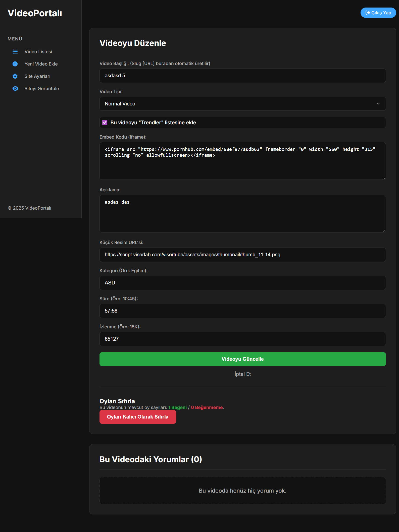This screenshot has height=532, width=399.
Task: Uncheck the Trendler list checkbox
Action: click(105, 123)
